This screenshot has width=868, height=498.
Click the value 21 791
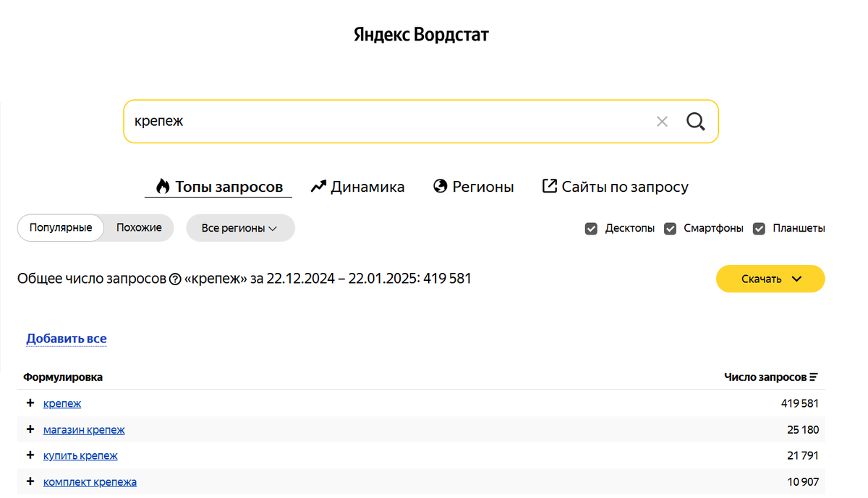(803, 456)
